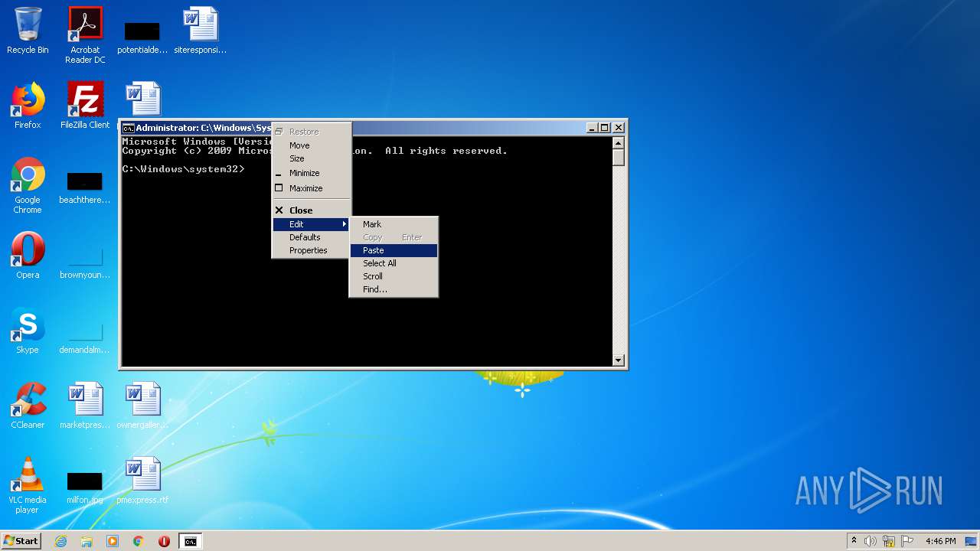Open Chrome from the taskbar
Viewport: 980px width, 551px height.
(139, 541)
